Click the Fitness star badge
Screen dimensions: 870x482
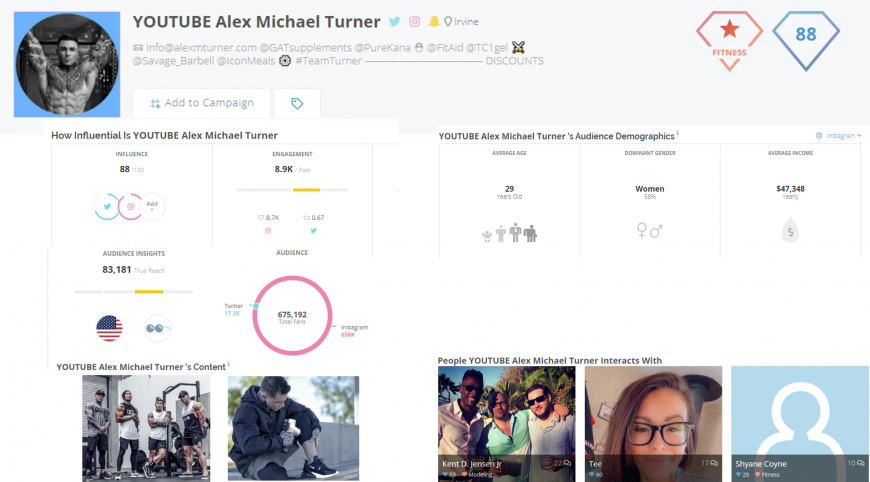[x=729, y=39]
